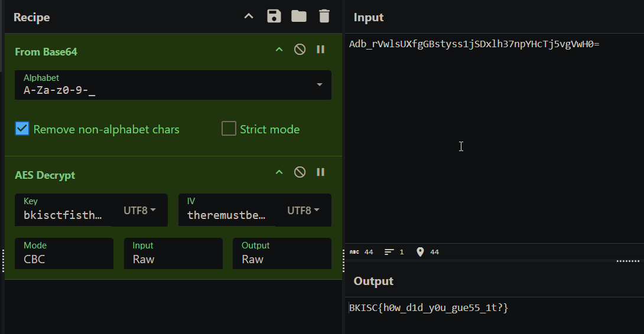The image size is (644, 334).
Task: Click the input line count indicator
Action: coord(394,252)
